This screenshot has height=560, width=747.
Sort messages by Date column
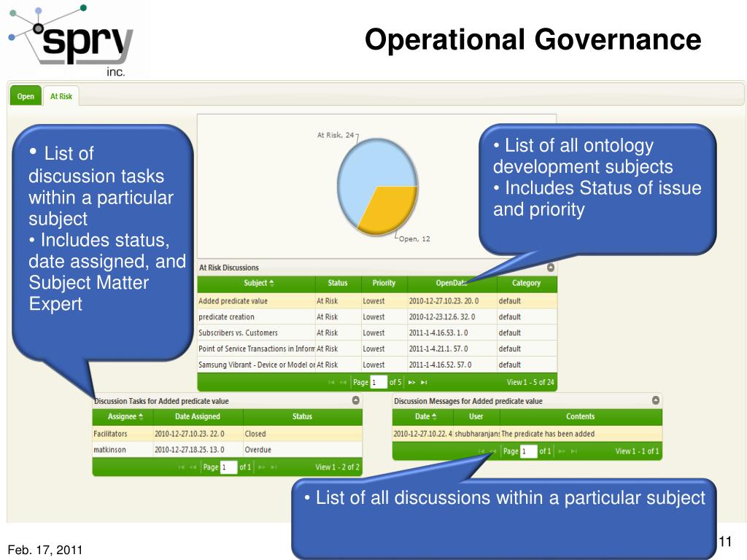(x=423, y=416)
